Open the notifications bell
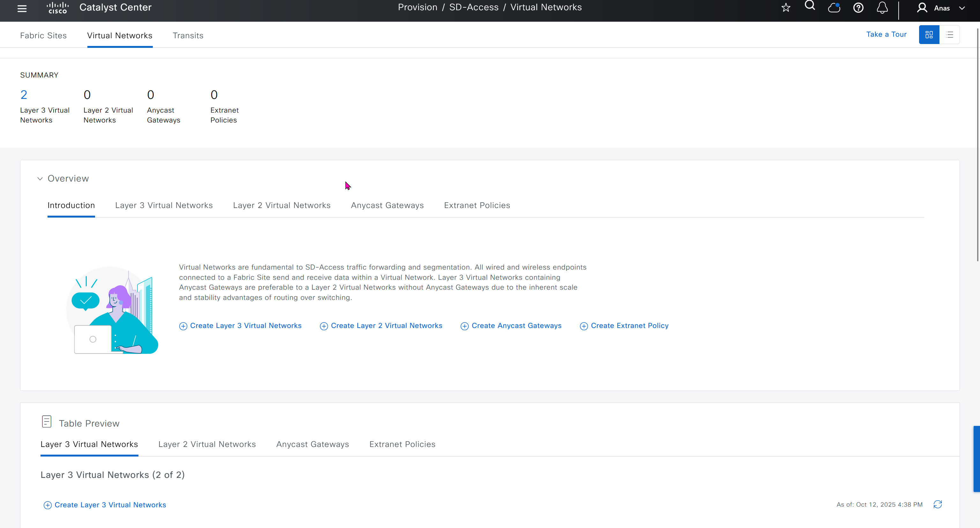980x528 pixels. click(882, 8)
